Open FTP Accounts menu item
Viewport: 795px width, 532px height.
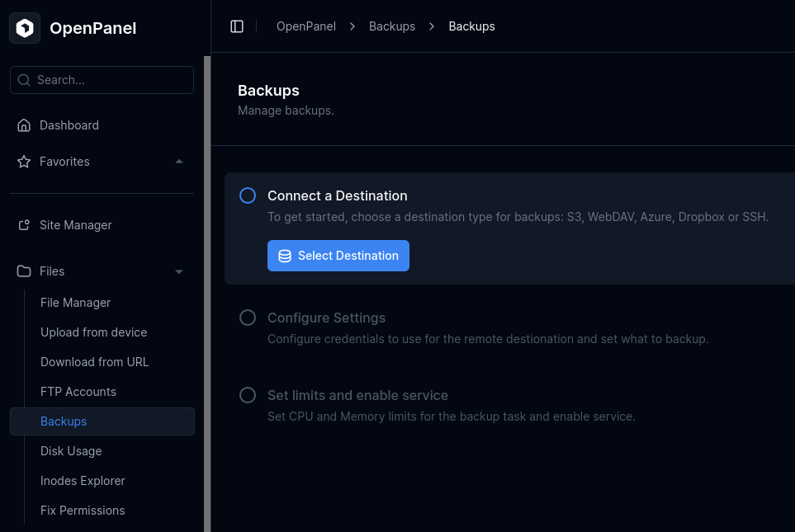pyautogui.click(x=78, y=392)
